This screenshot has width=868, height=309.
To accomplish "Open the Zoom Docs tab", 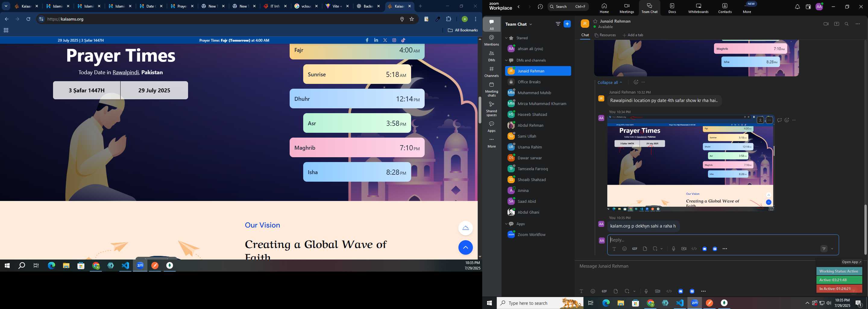I will tap(672, 8).
